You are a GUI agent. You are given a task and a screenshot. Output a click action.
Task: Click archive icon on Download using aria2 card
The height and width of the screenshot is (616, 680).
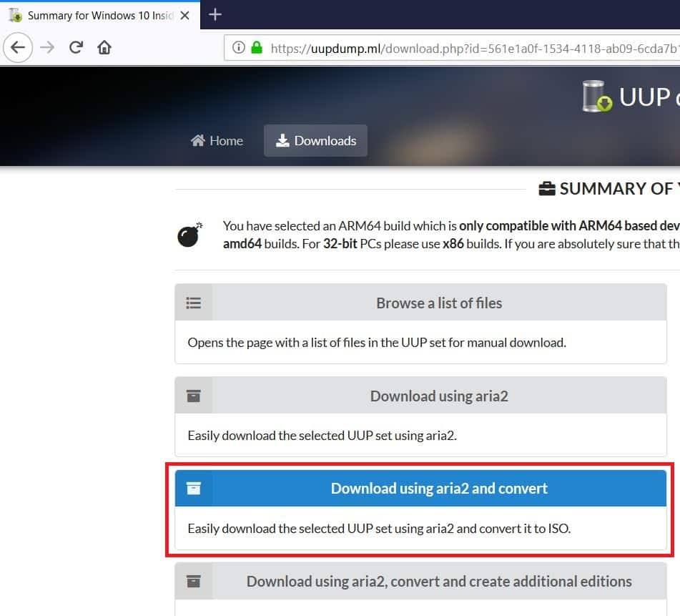pyautogui.click(x=194, y=396)
